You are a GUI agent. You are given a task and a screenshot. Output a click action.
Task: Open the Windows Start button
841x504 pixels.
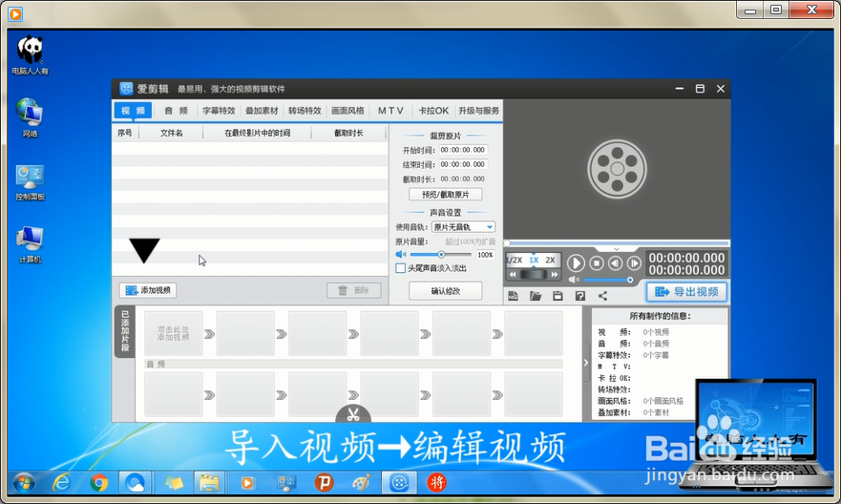(24, 483)
